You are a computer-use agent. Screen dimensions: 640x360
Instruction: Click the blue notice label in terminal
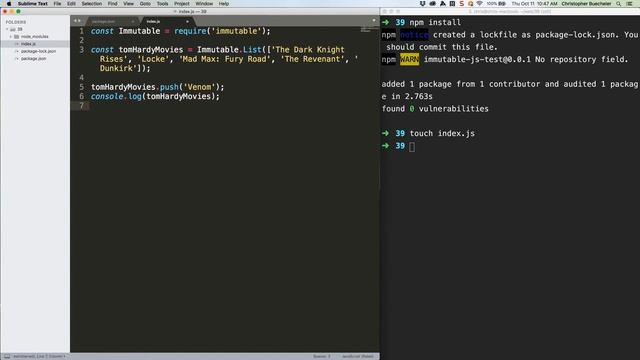[x=414, y=35]
